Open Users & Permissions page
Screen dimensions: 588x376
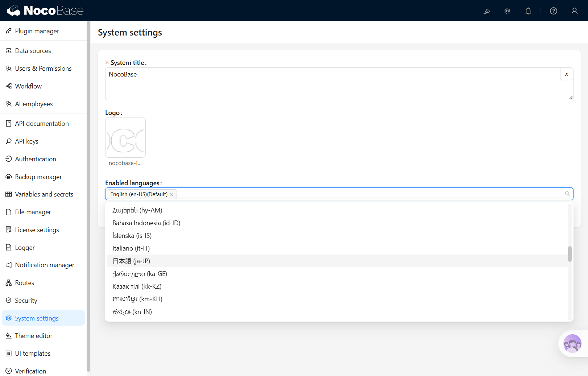click(x=43, y=69)
